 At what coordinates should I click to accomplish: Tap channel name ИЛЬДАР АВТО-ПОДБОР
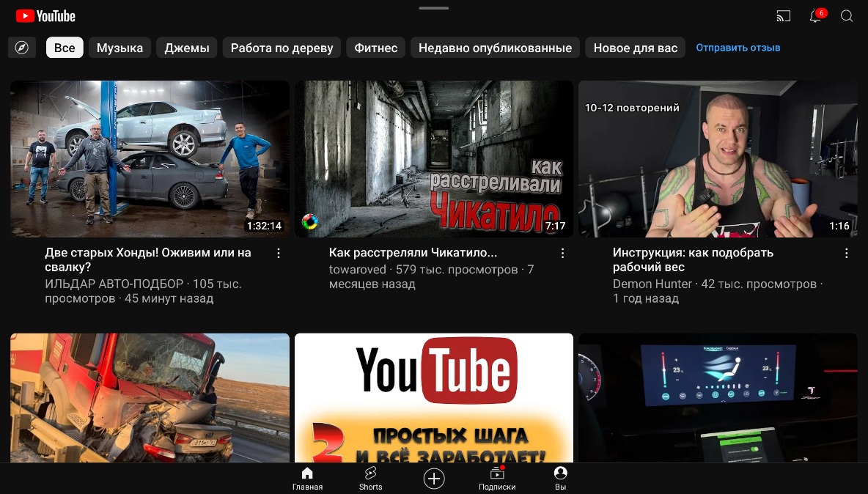[114, 284]
